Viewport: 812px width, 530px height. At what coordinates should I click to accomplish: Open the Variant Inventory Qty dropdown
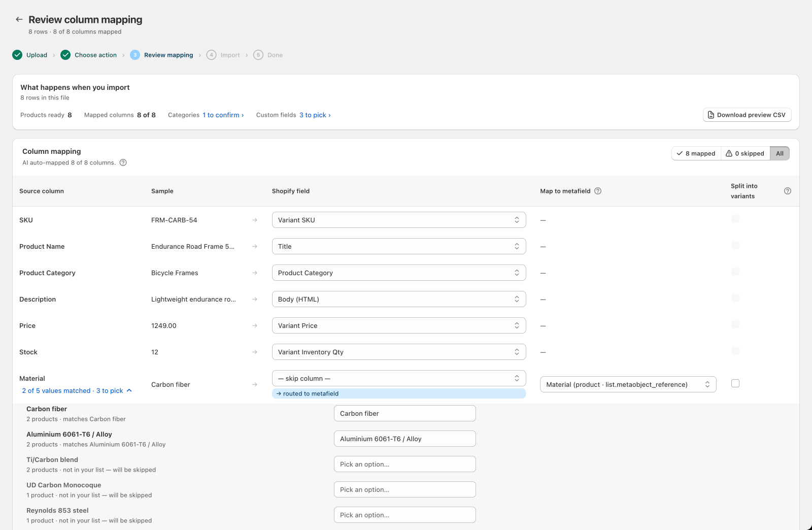pyautogui.click(x=399, y=352)
